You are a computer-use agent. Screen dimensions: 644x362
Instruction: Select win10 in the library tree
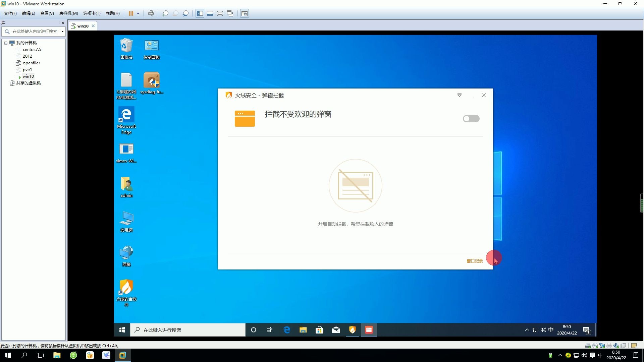[x=28, y=76]
